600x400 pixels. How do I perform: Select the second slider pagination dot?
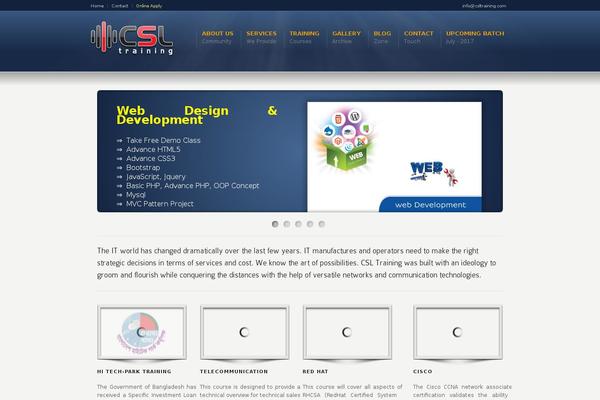pos(287,224)
